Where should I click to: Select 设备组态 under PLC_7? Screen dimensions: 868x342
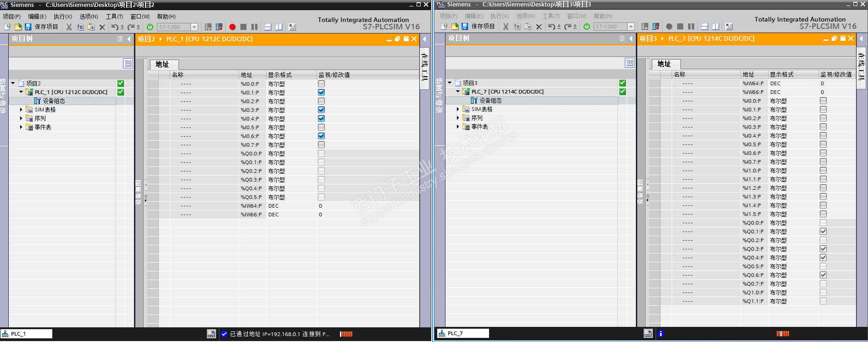pyautogui.click(x=490, y=101)
